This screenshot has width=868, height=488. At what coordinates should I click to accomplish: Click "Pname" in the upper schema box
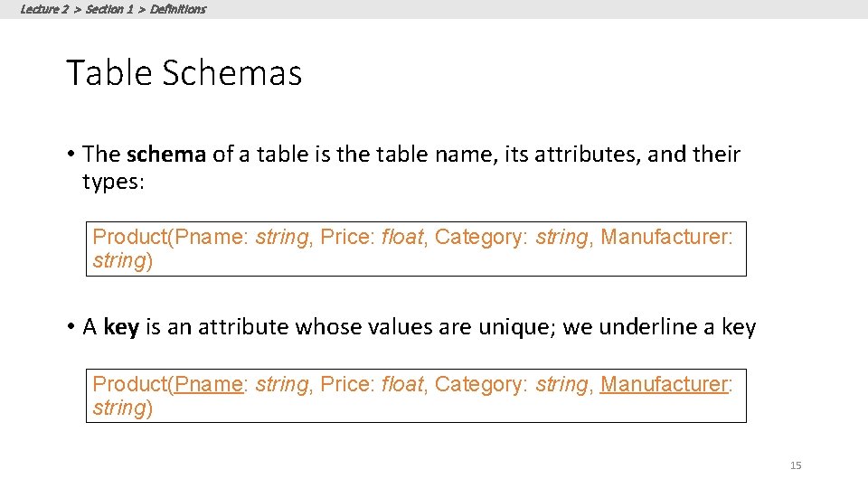click(x=209, y=238)
